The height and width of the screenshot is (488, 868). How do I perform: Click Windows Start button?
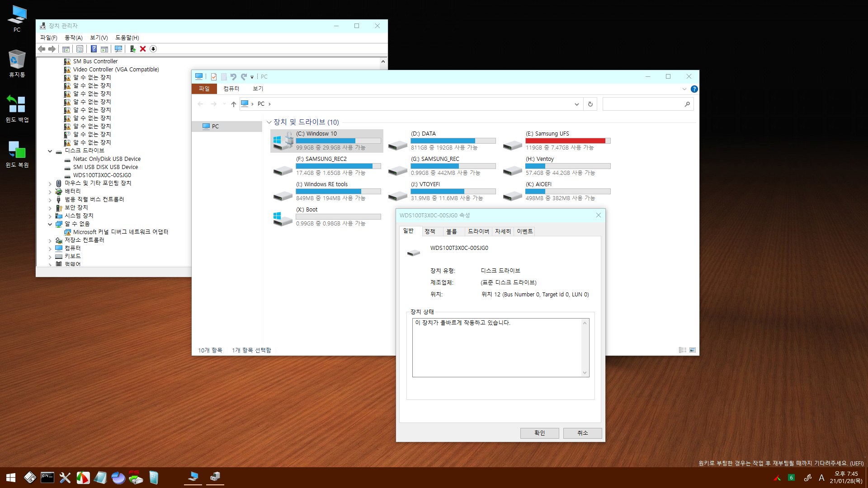coord(11,478)
